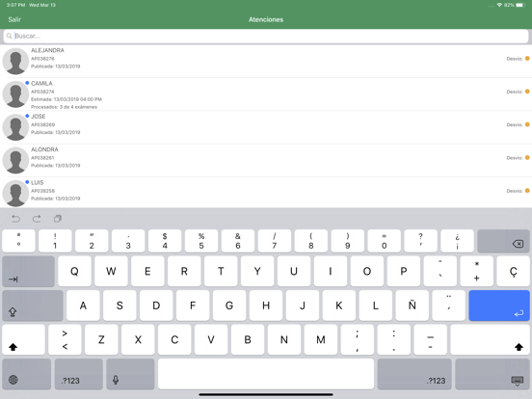Tap the space bar
The image size is (532, 399).
(266, 374)
